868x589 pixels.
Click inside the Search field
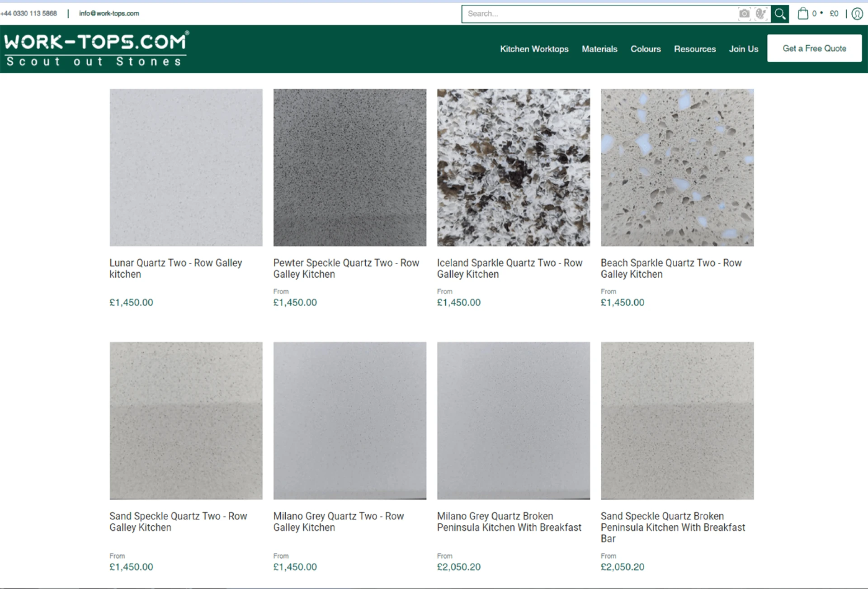[588, 14]
